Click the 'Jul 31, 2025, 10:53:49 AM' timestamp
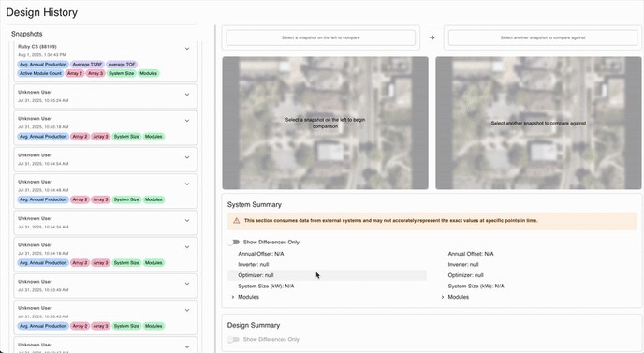This screenshot has width=644, height=353. [x=43, y=290]
